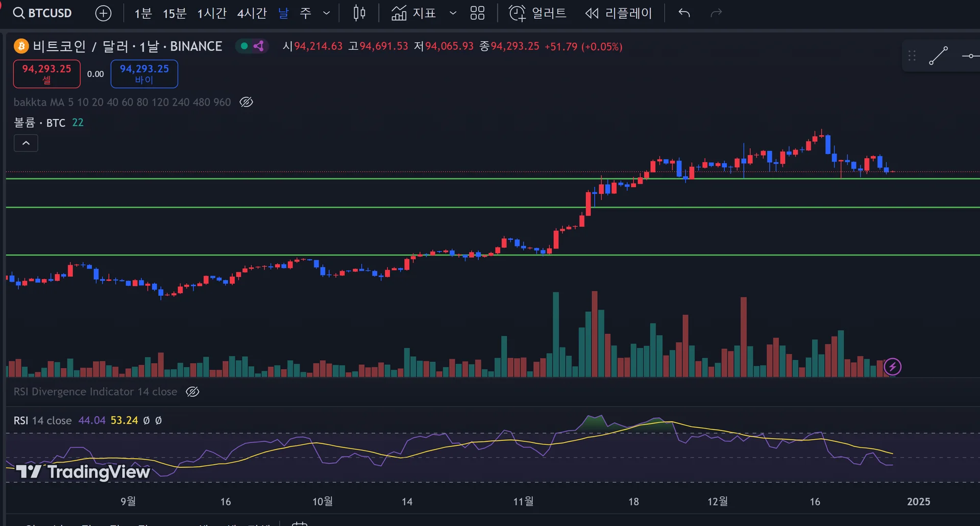980x526 pixels.
Task: Click the RSI 14 close legend
Action: [42, 420]
